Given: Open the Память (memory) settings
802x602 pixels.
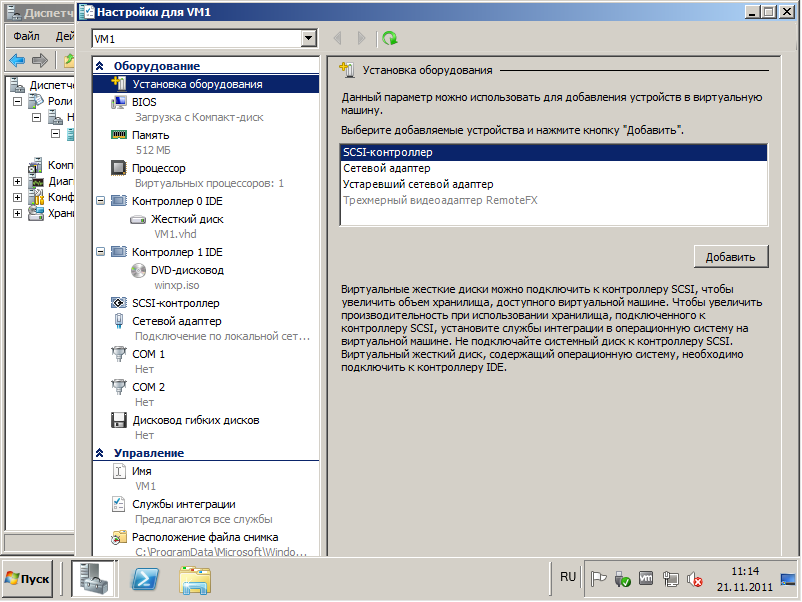Looking at the screenshot, I should click(150, 135).
